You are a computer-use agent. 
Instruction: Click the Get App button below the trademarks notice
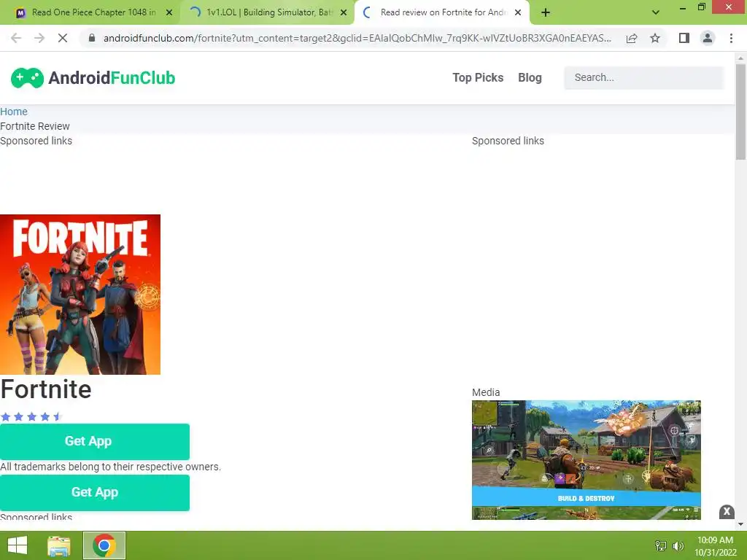[x=95, y=492]
